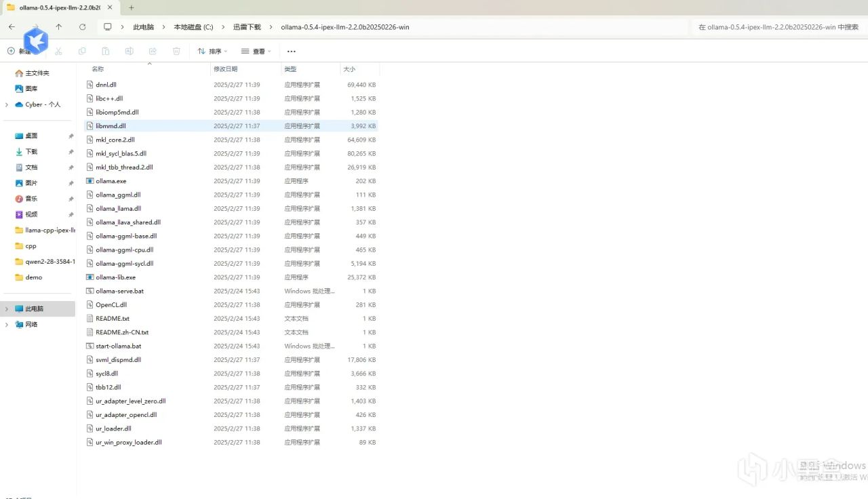Open Cyber - 个人 OneDrive
This screenshot has width=868, height=499.
pos(38,104)
